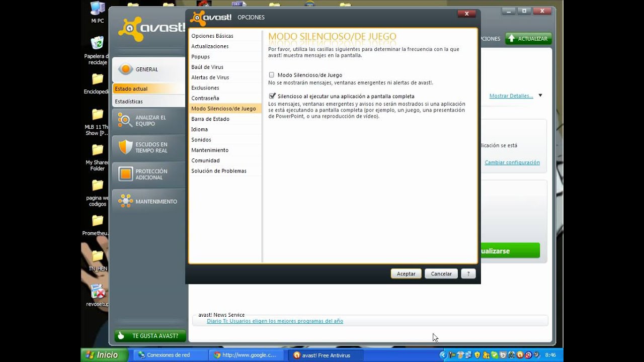The height and width of the screenshot is (362, 644).
Task: Click the green arrow icon on Actualizar
Action: (x=511, y=38)
